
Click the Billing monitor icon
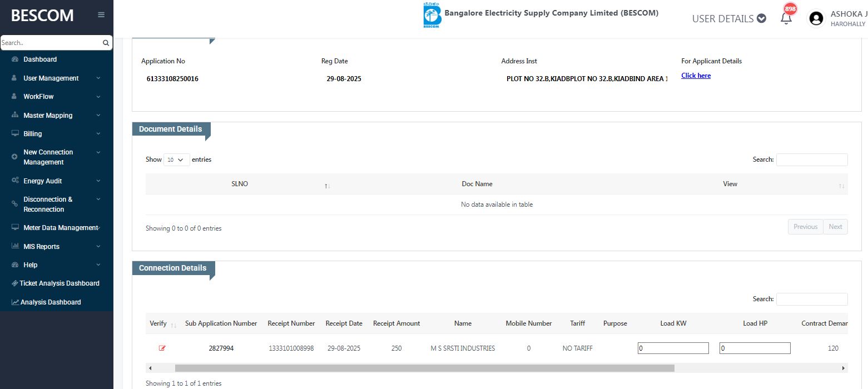[x=15, y=134]
